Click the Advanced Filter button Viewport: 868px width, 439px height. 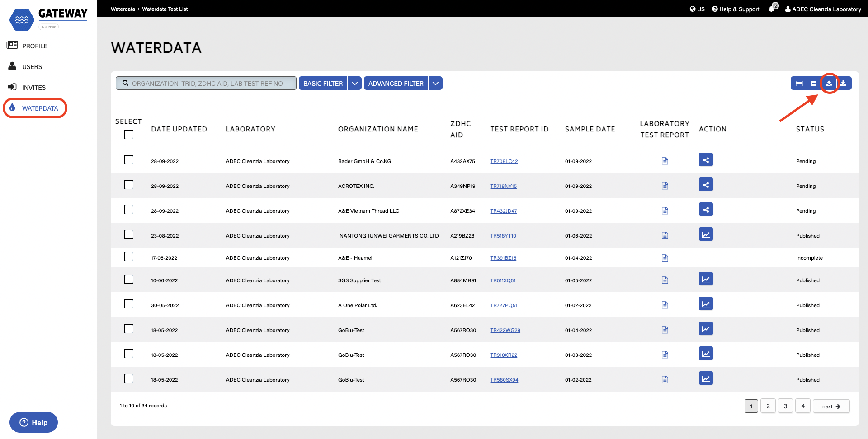pos(396,84)
